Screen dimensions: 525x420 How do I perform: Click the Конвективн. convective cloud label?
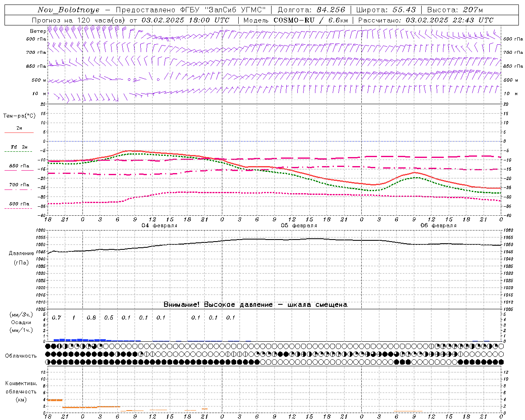pyautogui.click(x=21, y=383)
